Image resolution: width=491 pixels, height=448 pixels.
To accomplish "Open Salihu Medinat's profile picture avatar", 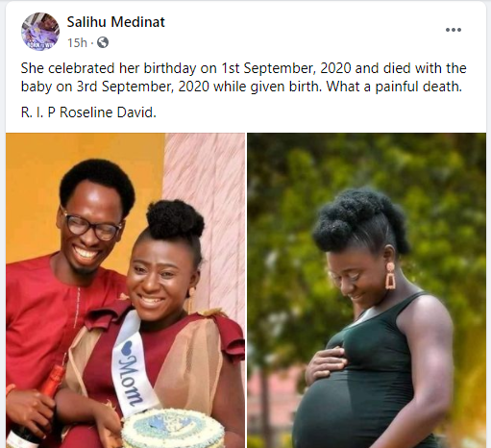I will 40,32.
